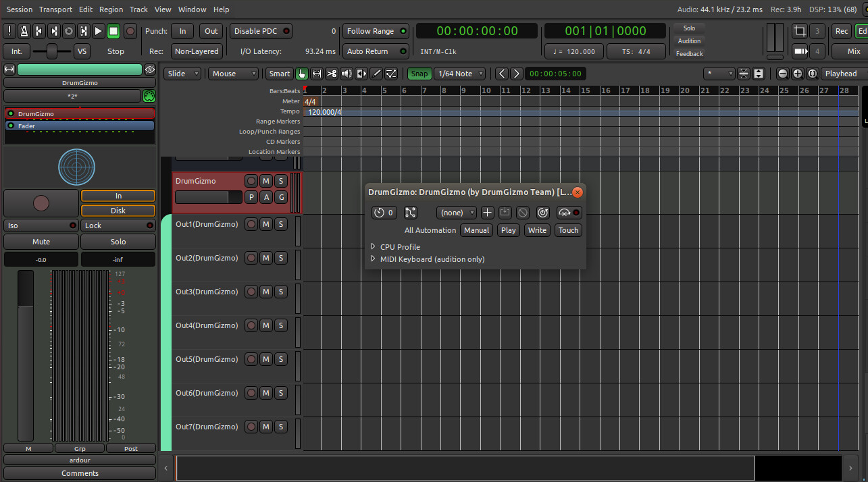Viewport: 868px width, 482px height.
Task: Click the add preset plus icon
Action: click(x=487, y=213)
